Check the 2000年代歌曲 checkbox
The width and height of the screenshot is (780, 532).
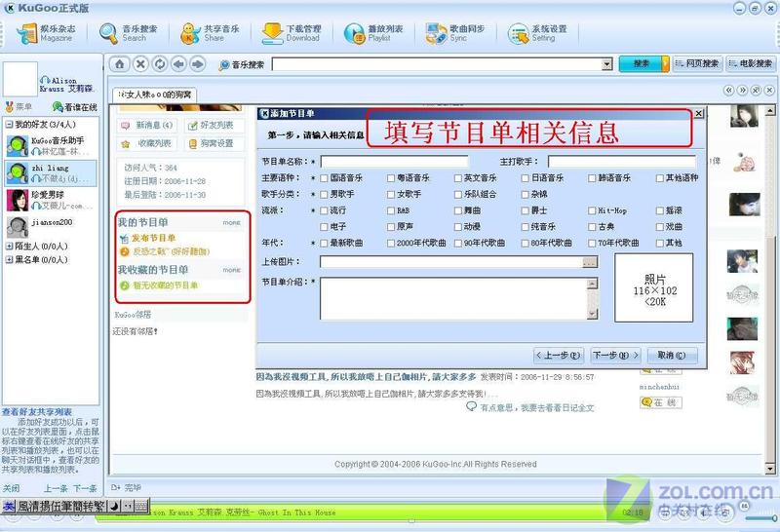(x=391, y=244)
